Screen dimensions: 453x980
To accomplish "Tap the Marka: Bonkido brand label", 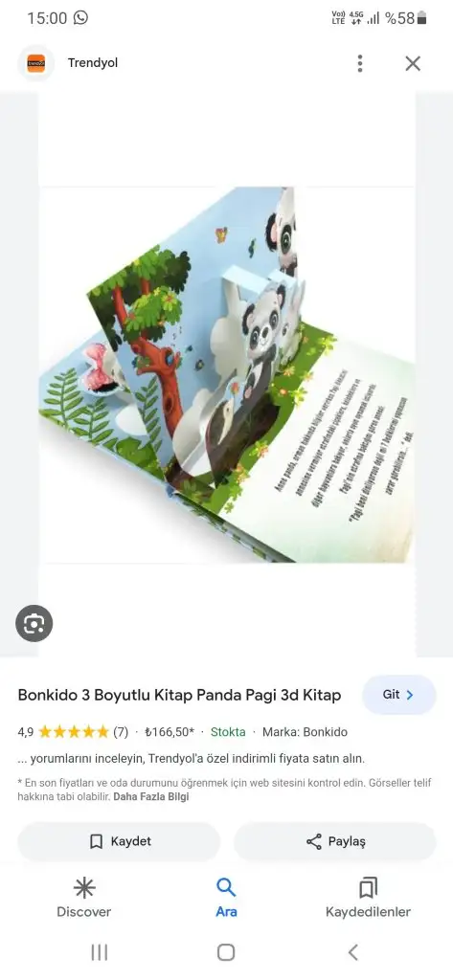I will 305,732.
